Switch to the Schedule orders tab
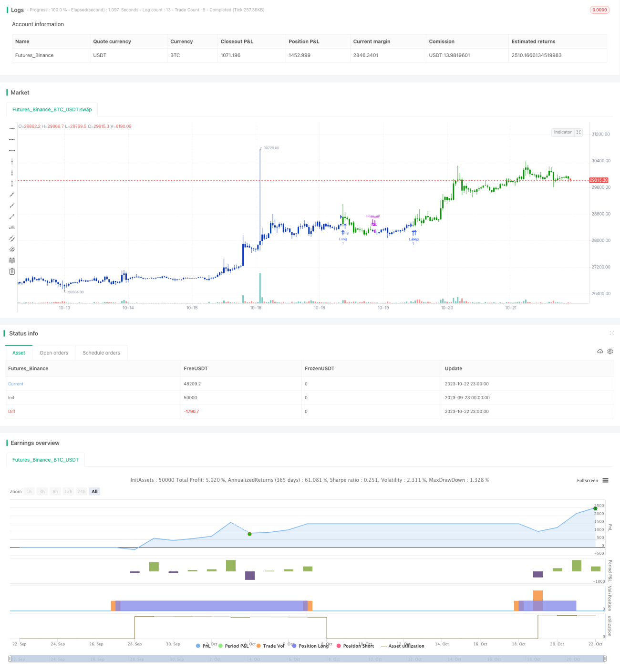Image resolution: width=620 pixels, height=672 pixels. click(101, 353)
